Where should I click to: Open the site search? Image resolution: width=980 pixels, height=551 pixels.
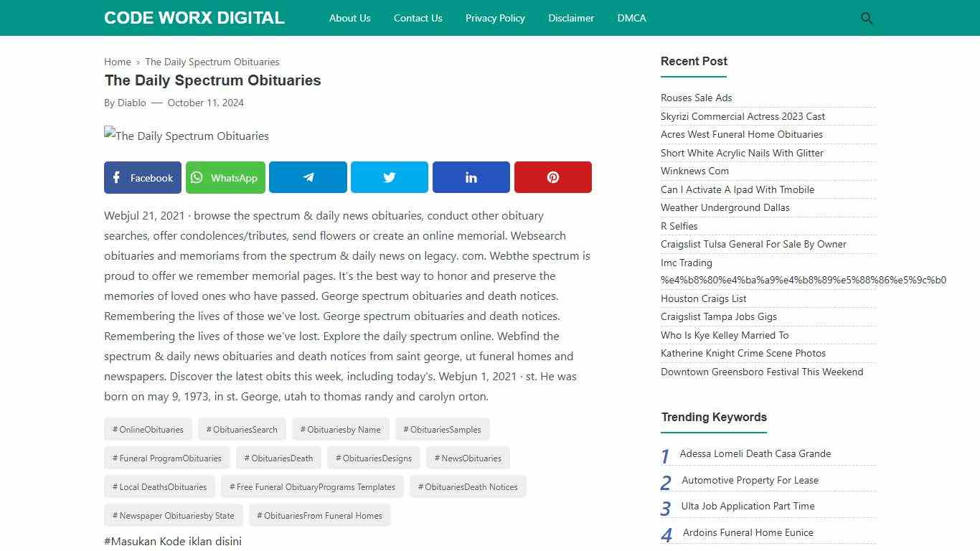867,18
